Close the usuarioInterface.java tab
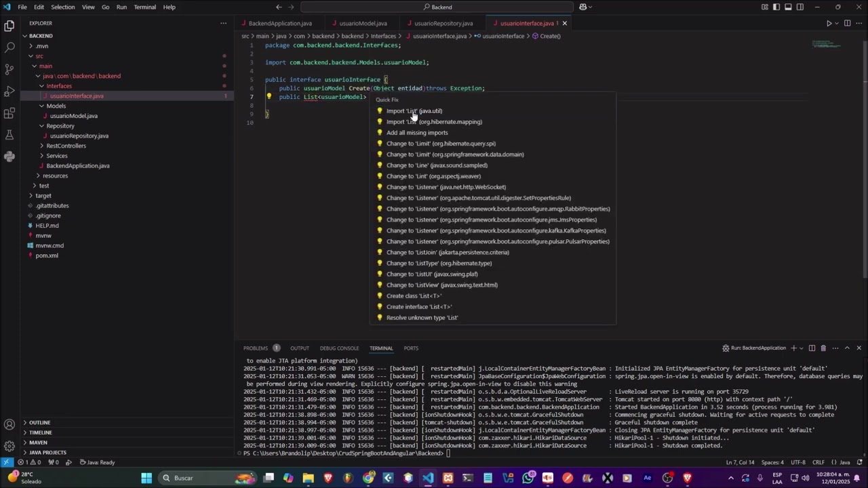Screen dimensions: 868x488 coord(564,23)
